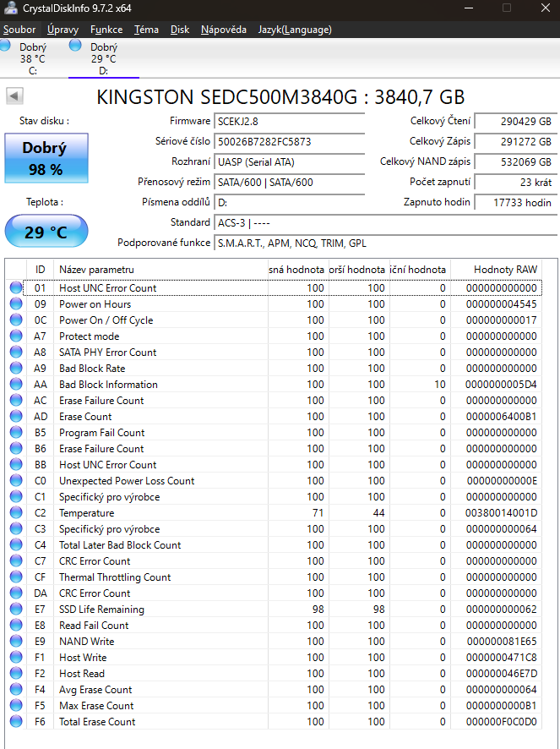Click the Firmware field SCEKJ2.8

click(x=290, y=122)
